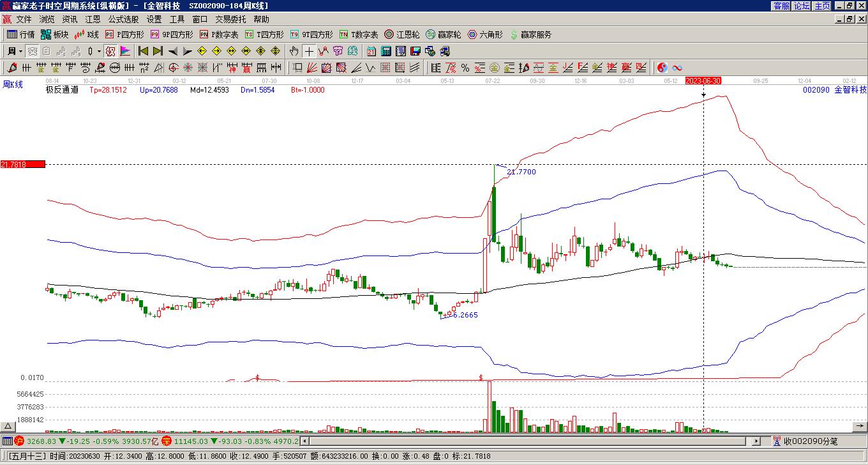Open 赢家服务 service page
The width and height of the screenshot is (868, 465).
coord(530,34)
